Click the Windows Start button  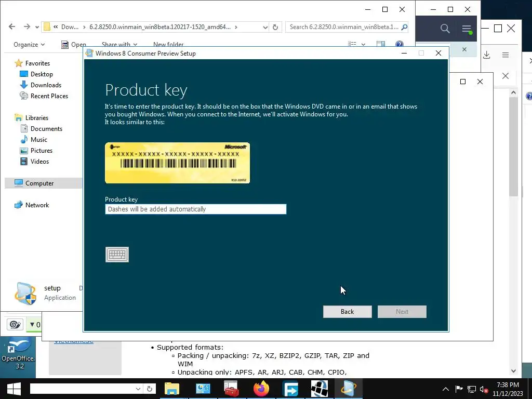14,389
